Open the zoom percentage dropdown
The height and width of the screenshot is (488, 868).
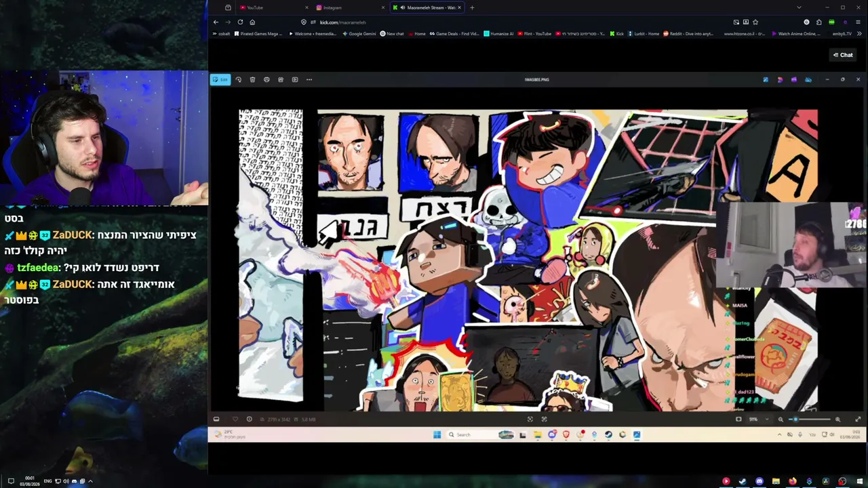(x=757, y=420)
